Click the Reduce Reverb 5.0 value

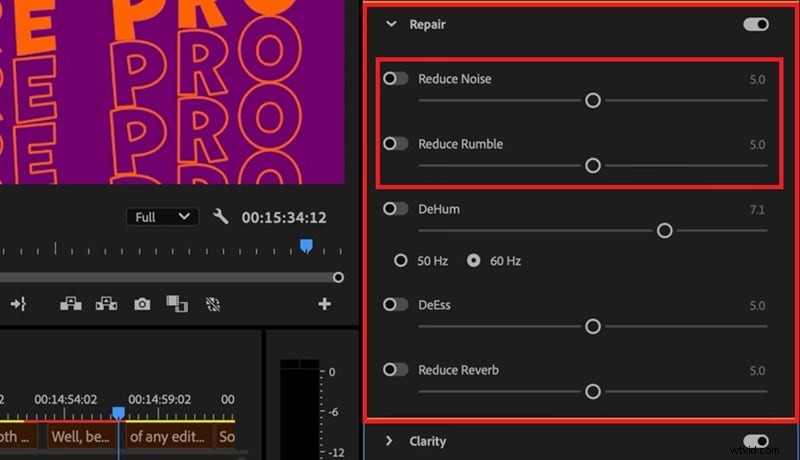pos(757,371)
